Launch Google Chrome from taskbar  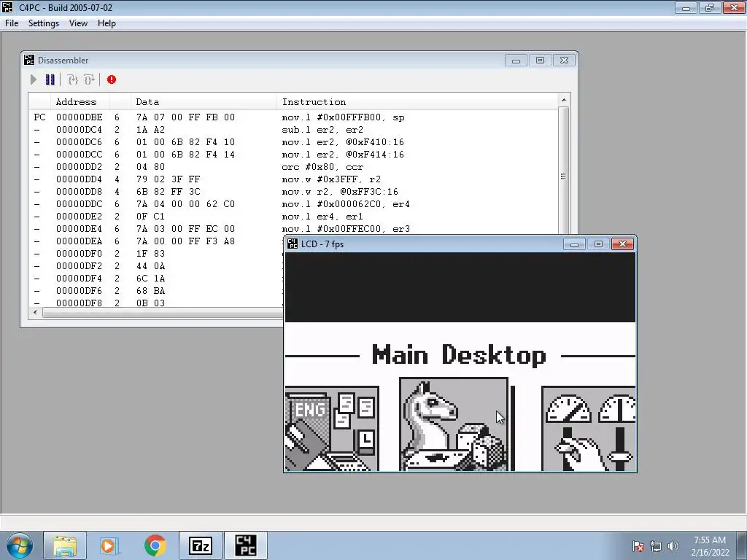155,545
